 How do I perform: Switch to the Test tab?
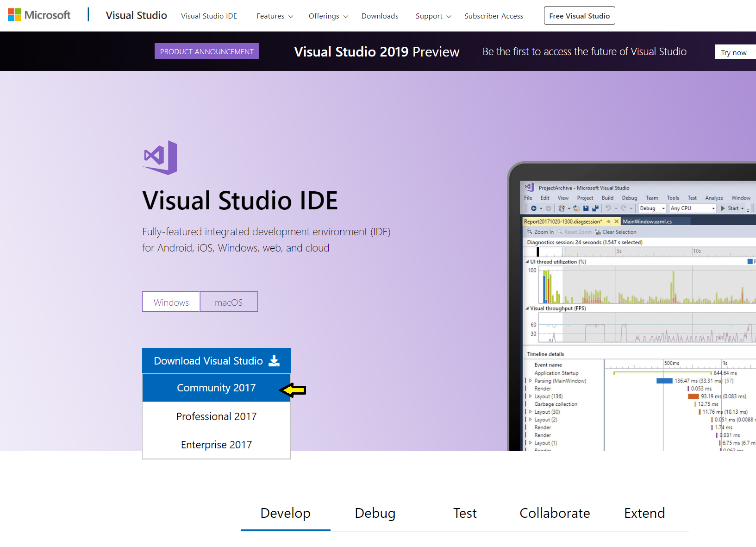click(465, 513)
